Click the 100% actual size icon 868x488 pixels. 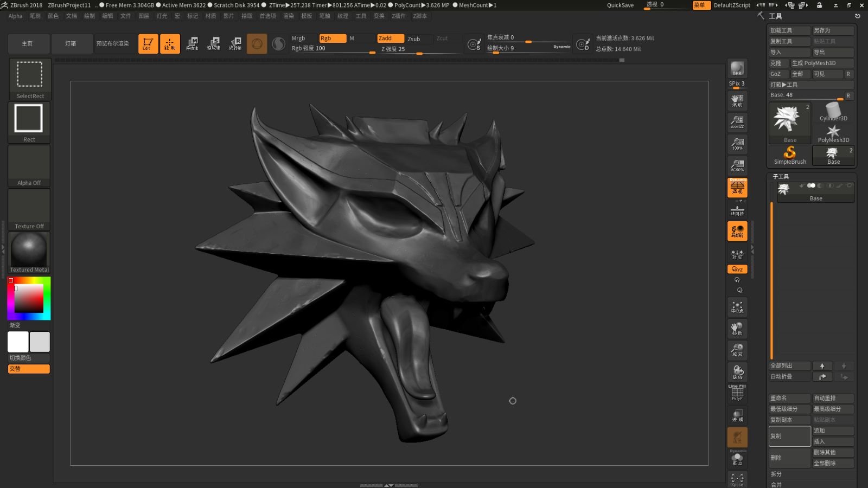[x=737, y=144]
